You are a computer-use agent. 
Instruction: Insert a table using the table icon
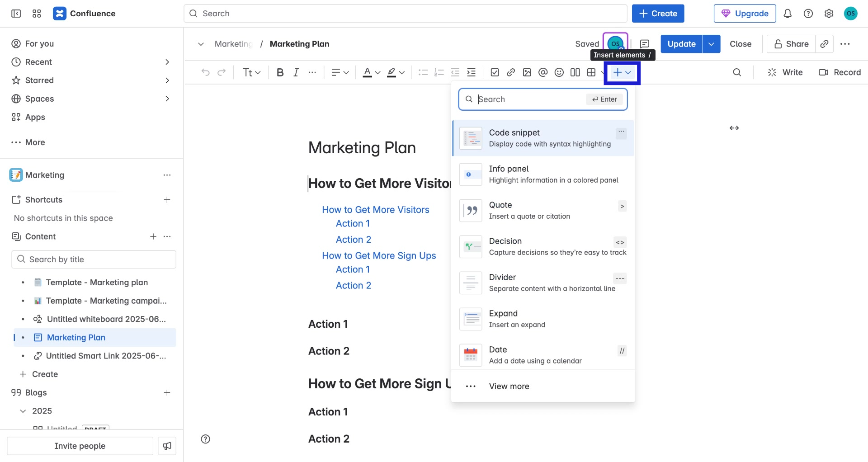[591, 72]
